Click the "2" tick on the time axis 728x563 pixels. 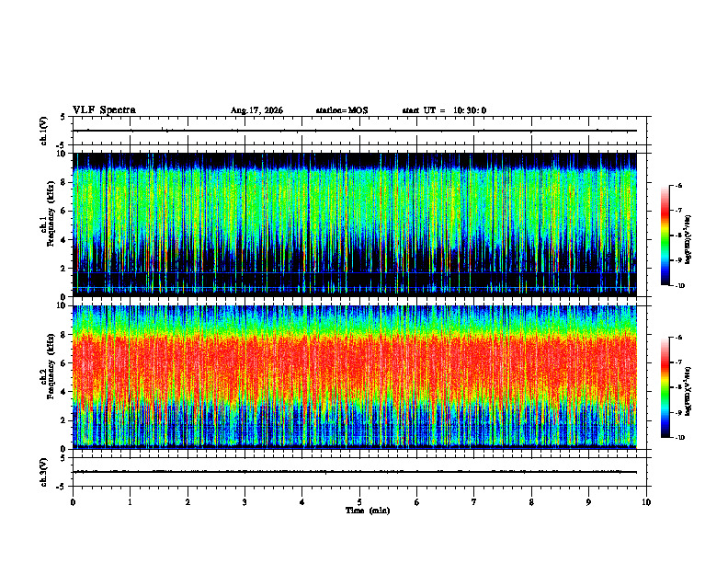[188, 502]
